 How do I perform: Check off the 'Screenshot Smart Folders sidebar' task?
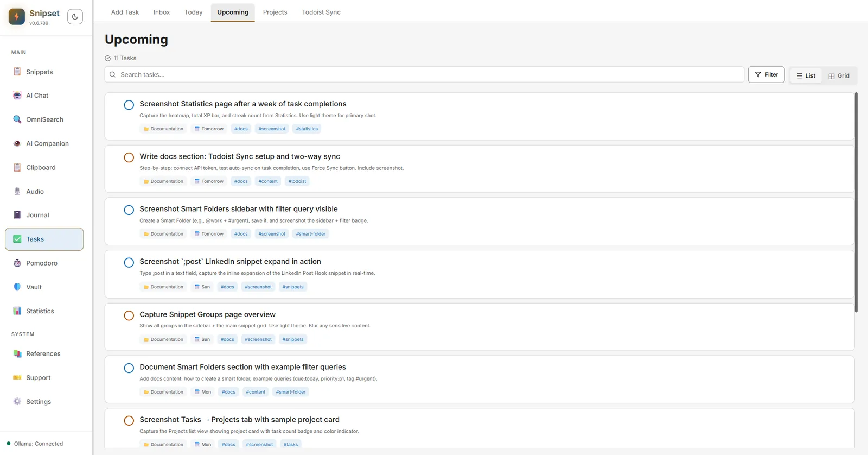129,210
